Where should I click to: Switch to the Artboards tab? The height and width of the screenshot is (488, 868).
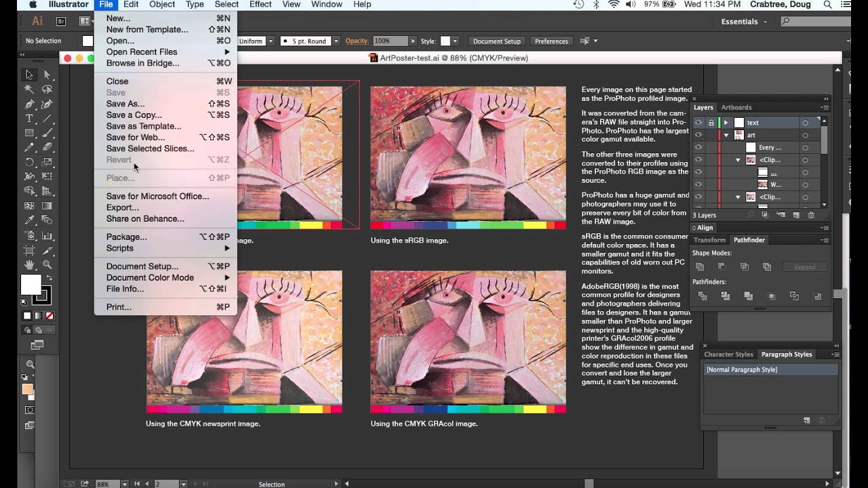coord(736,107)
